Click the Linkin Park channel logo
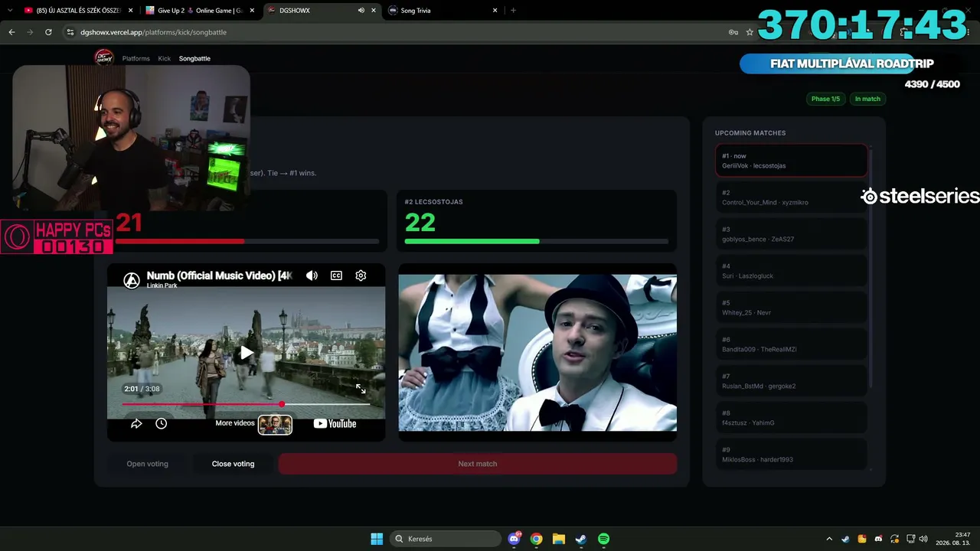This screenshot has width=980, height=551. 132,280
